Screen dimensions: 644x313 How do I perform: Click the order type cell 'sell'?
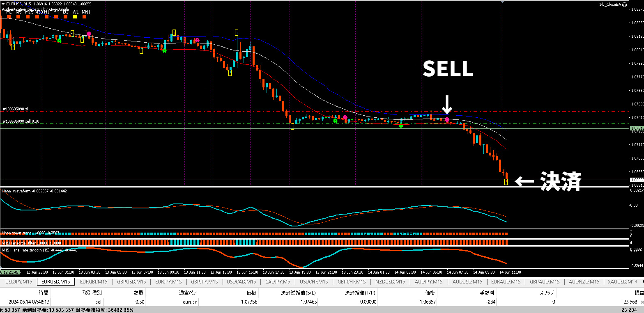tap(99, 302)
